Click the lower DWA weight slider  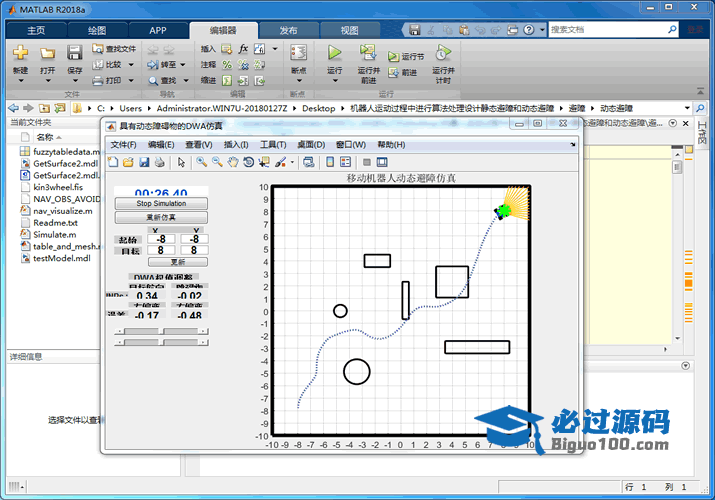coord(161,342)
